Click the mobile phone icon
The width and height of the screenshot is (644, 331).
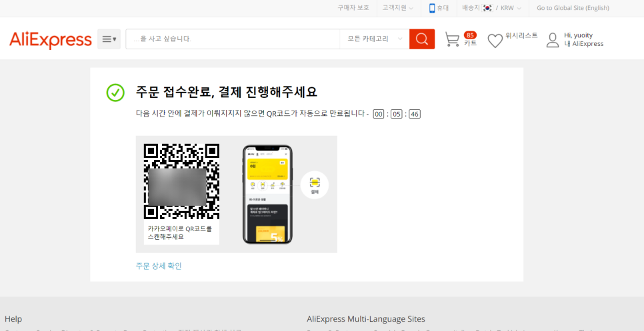[431, 8]
